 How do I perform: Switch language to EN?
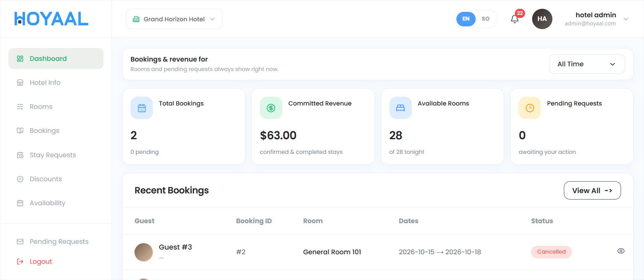(x=466, y=19)
